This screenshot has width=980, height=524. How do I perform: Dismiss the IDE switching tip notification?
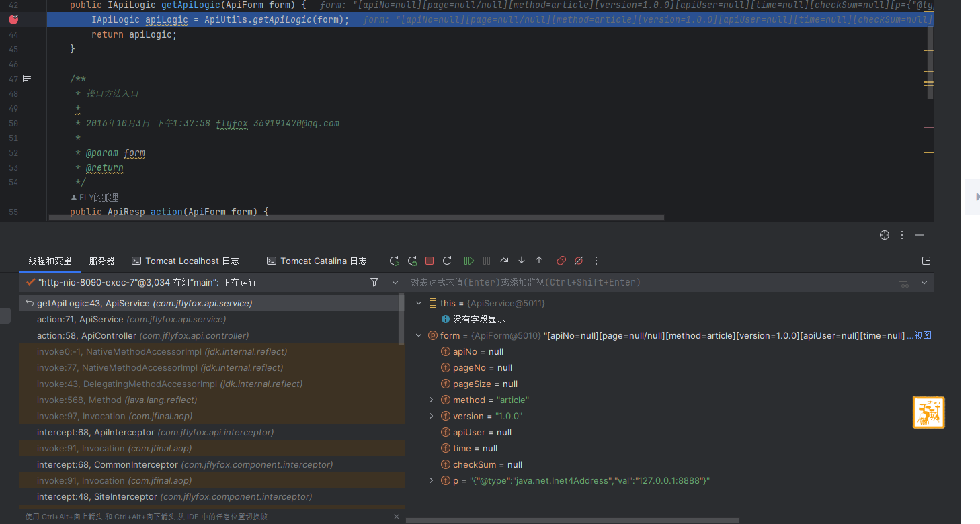coord(396,517)
